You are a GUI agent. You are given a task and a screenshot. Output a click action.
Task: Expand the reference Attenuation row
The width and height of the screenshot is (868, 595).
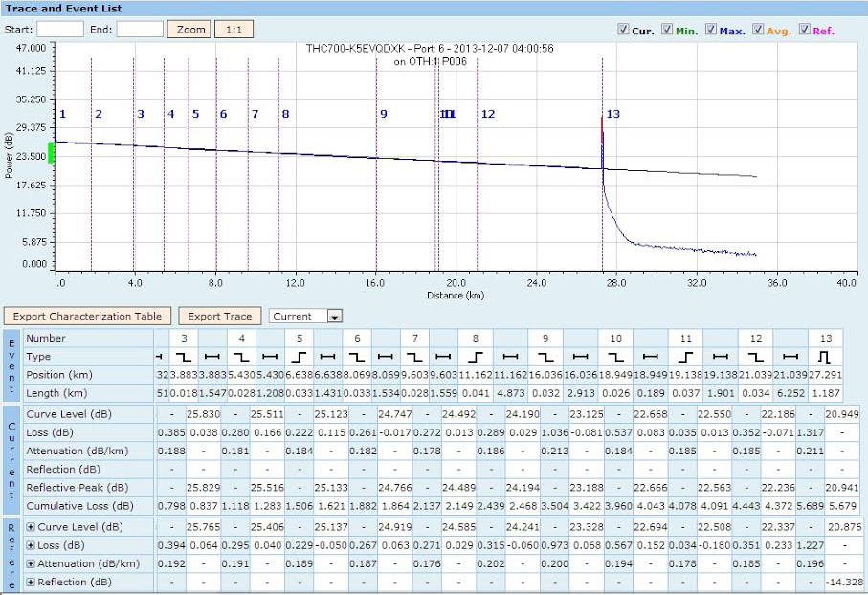click(31, 563)
